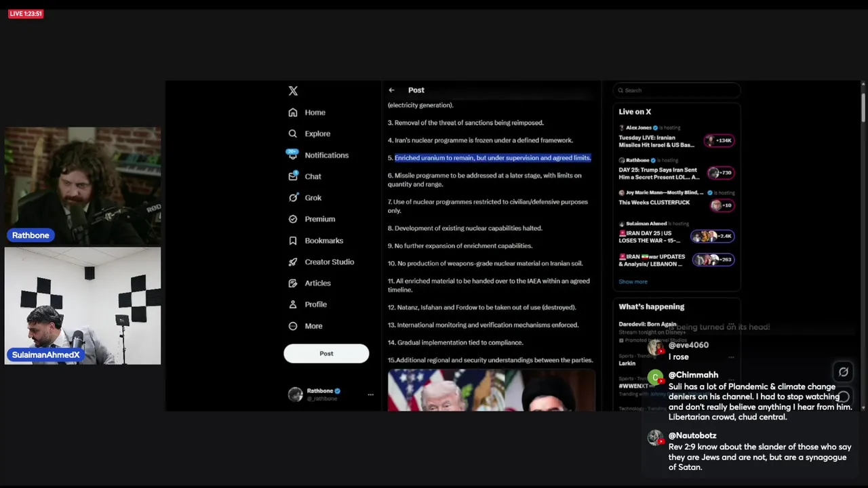Image resolution: width=868 pixels, height=488 pixels.
Task: Click the +2.4K listeners badge
Action: tap(713, 236)
